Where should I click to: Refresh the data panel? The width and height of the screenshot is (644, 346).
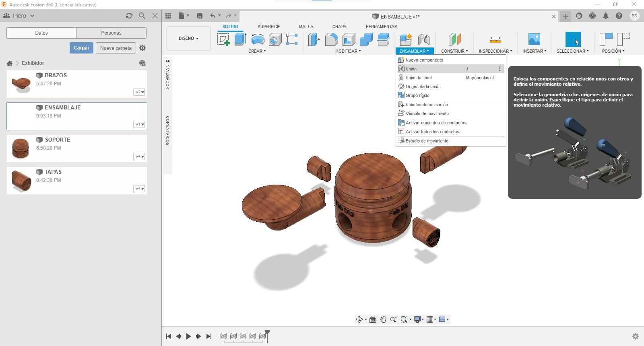point(129,16)
